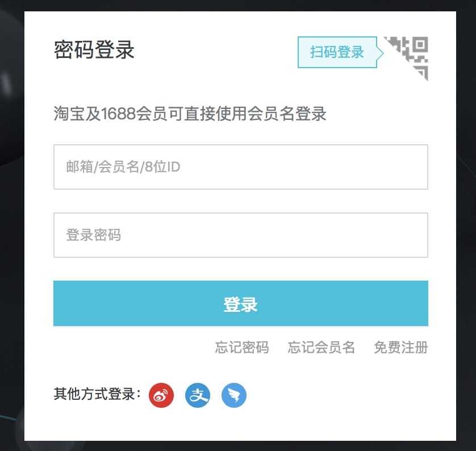
Task: Switch to QR code login via corner icon
Action: [x=410, y=56]
